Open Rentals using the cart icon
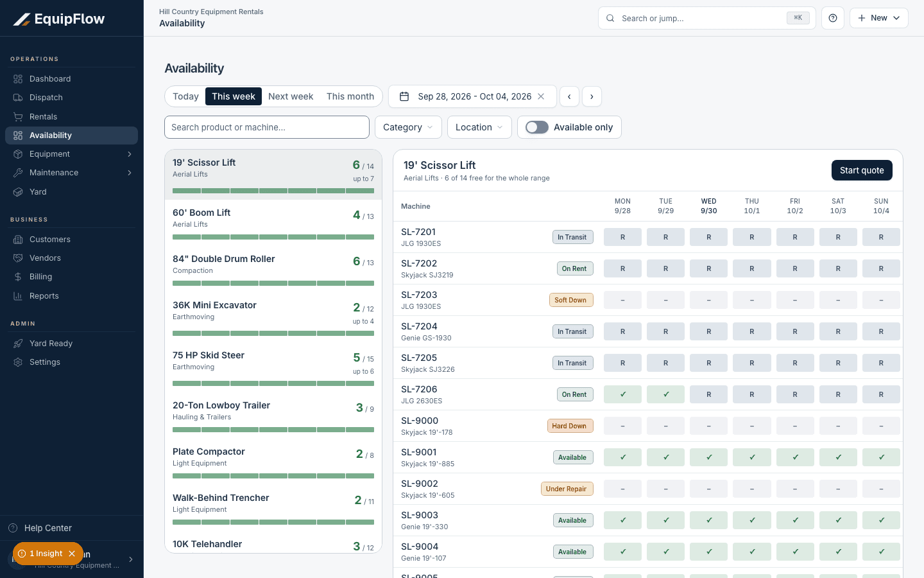Viewport: 924px width, 578px height. 18,117
